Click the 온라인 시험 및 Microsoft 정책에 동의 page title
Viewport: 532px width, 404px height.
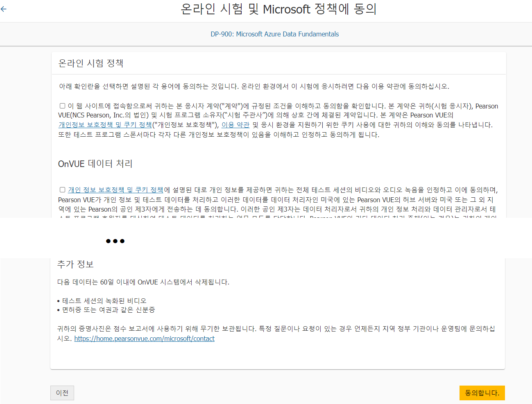(278, 9)
